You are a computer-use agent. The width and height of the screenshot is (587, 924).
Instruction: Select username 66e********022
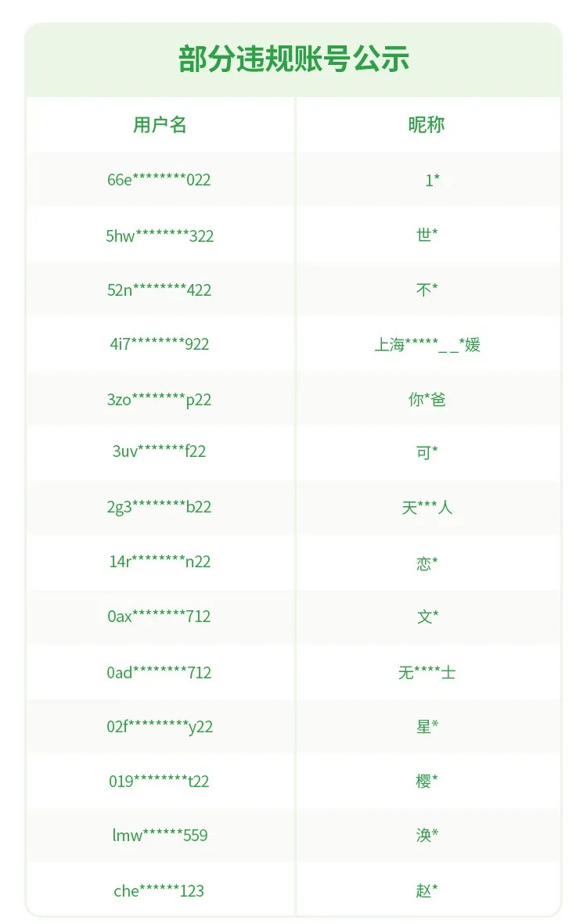click(x=159, y=180)
